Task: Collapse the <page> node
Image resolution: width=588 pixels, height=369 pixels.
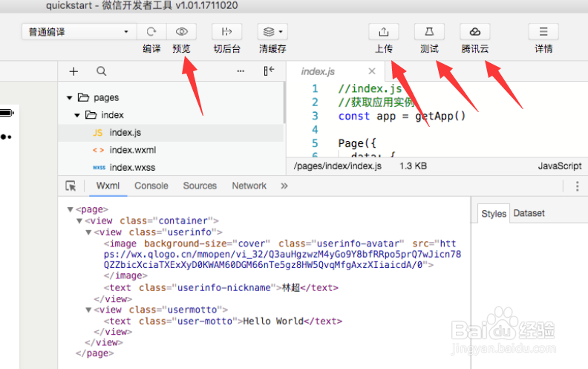Action: click(70, 209)
